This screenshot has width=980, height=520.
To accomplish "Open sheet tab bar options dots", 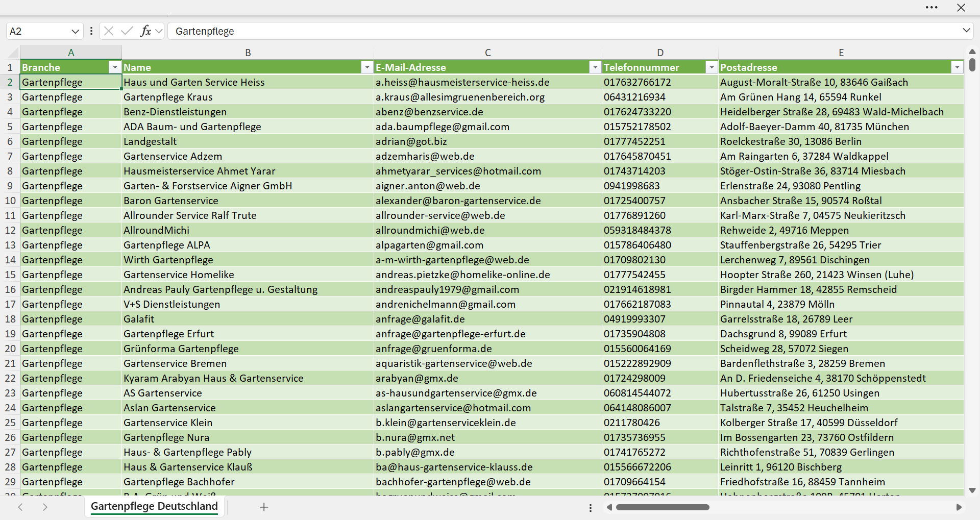I will point(591,508).
